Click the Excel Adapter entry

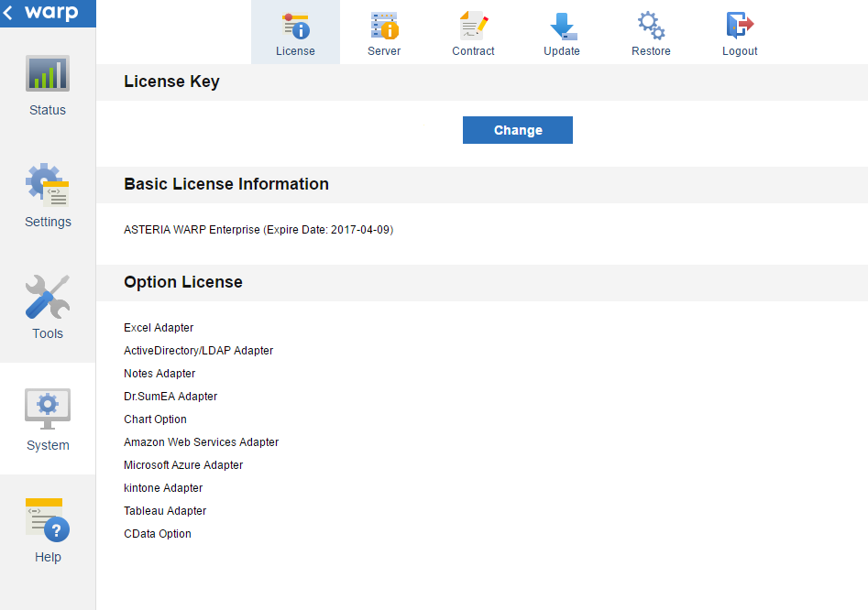[159, 327]
